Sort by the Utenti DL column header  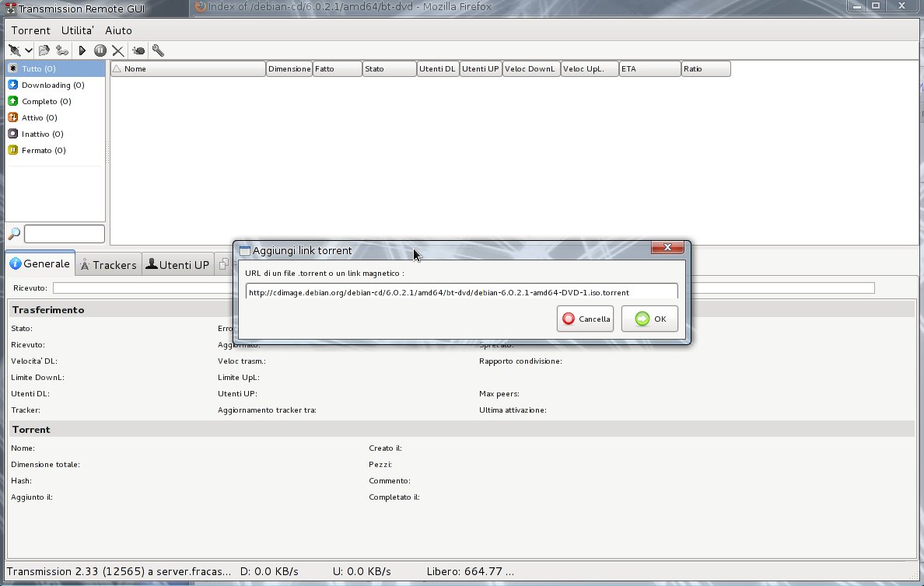pos(438,69)
